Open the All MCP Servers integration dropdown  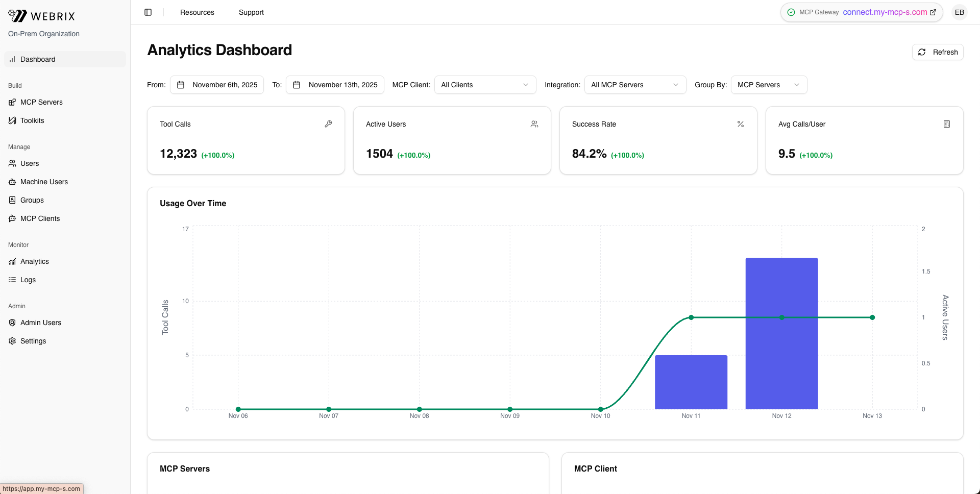click(x=635, y=85)
